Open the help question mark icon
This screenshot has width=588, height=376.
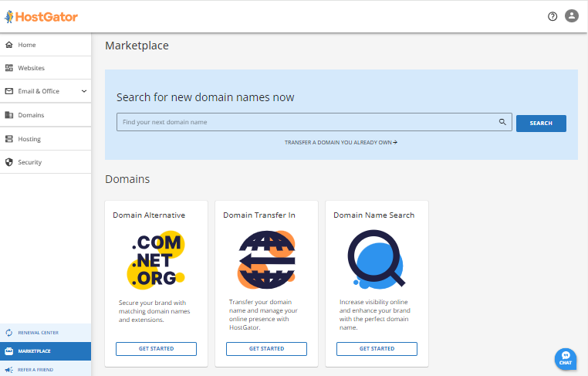[x=553, y=16]
